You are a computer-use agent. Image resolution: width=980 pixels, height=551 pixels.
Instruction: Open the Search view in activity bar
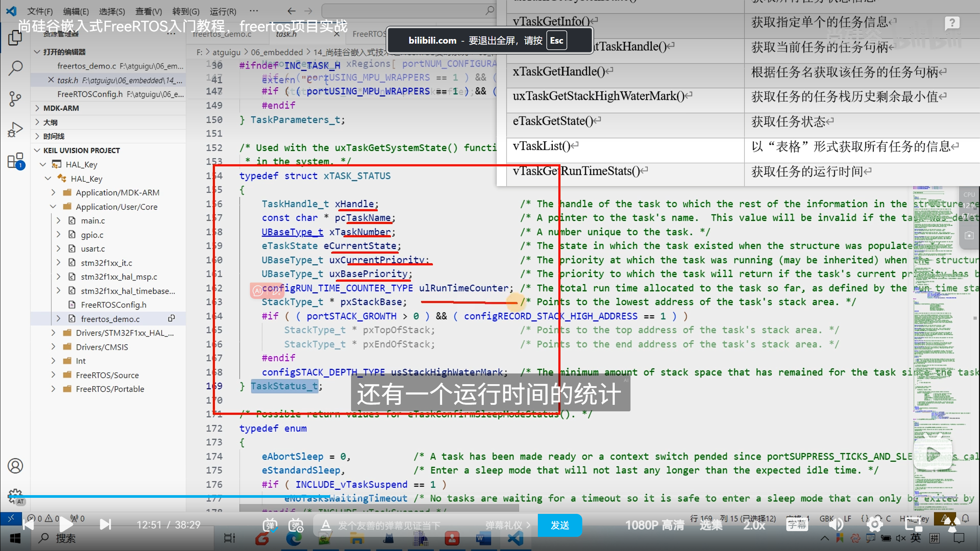(15, 68)
